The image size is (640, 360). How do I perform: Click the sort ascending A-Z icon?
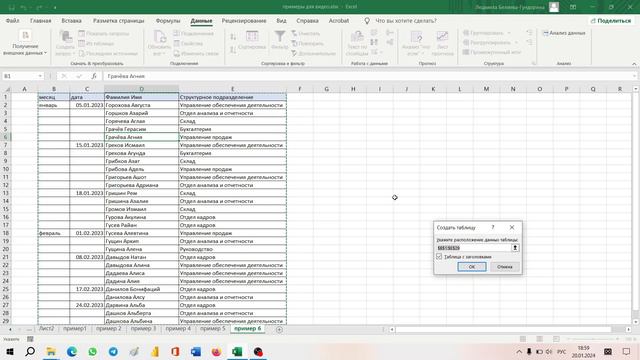click(233, 37)
